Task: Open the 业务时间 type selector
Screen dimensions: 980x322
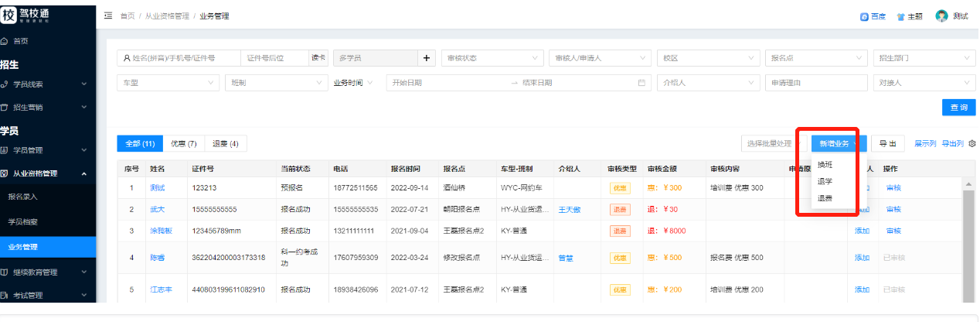Action: tap(354, 83)
